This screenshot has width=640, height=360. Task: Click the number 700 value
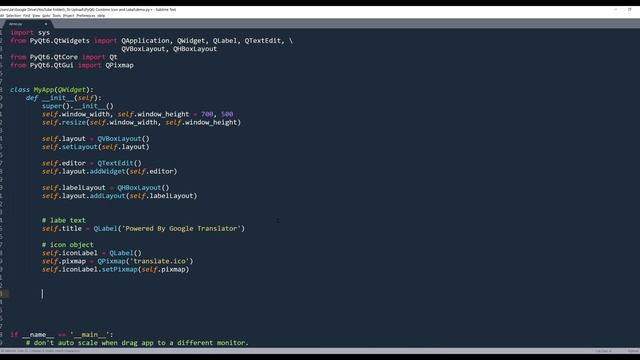point(207,114)
